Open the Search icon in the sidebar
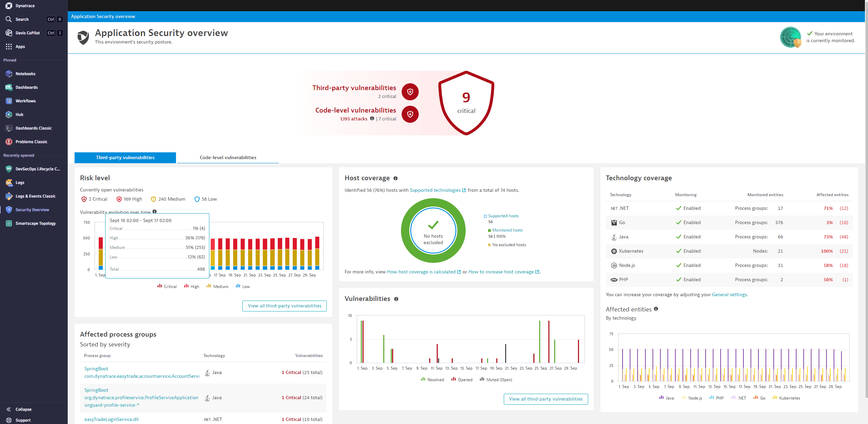The width and height of the screenshot is (868, 424). [9, 19]
